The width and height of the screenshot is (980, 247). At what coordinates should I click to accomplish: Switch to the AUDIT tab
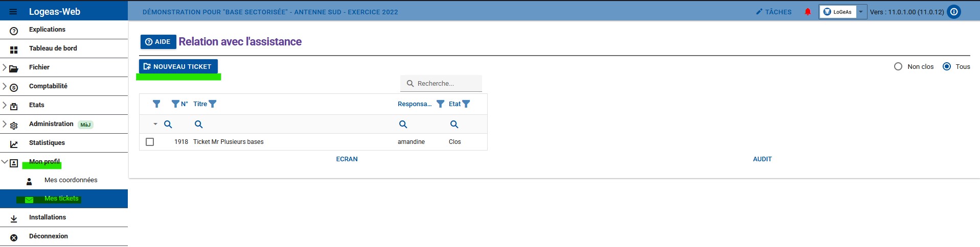coord(762,159)
